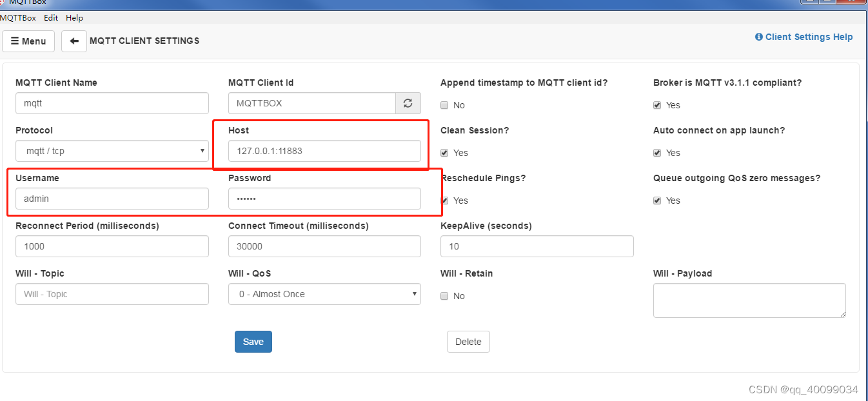
Task: Toggle the Will - Retain checkbox
Action: click(444, 296)
